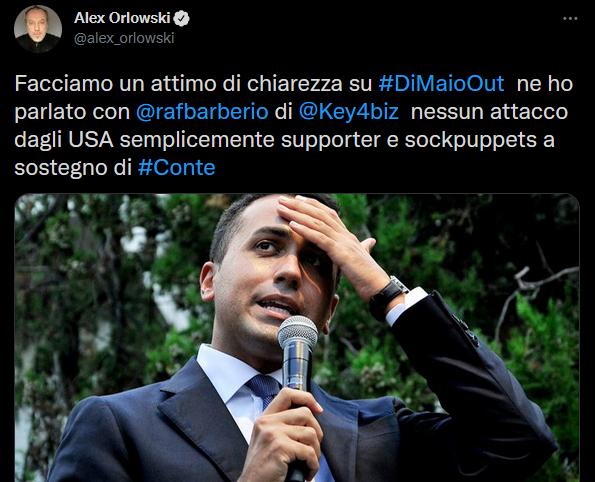Click 'Facciamo' at the start of tweet
The height and width of the screenshot is (482, 595).
pos(64,83)
